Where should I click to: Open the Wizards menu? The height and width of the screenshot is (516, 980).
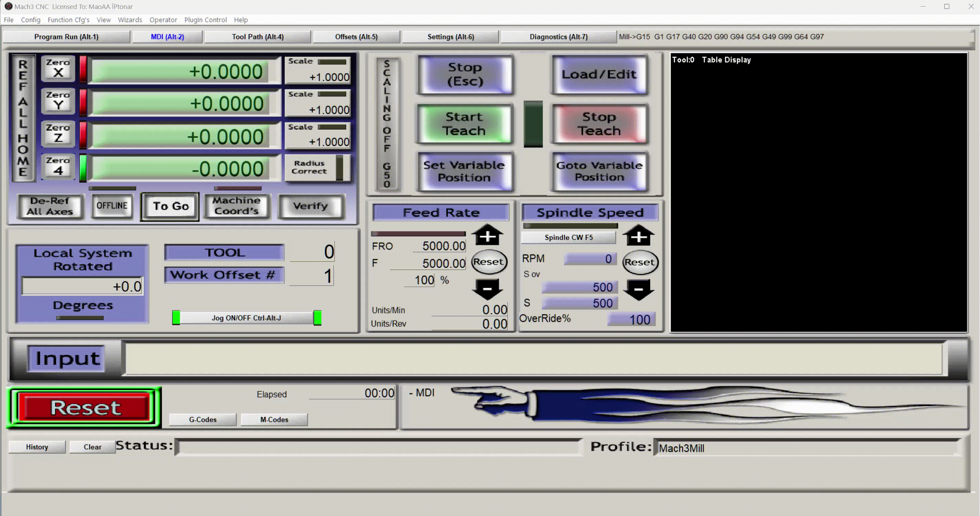(x=130, y=20)
